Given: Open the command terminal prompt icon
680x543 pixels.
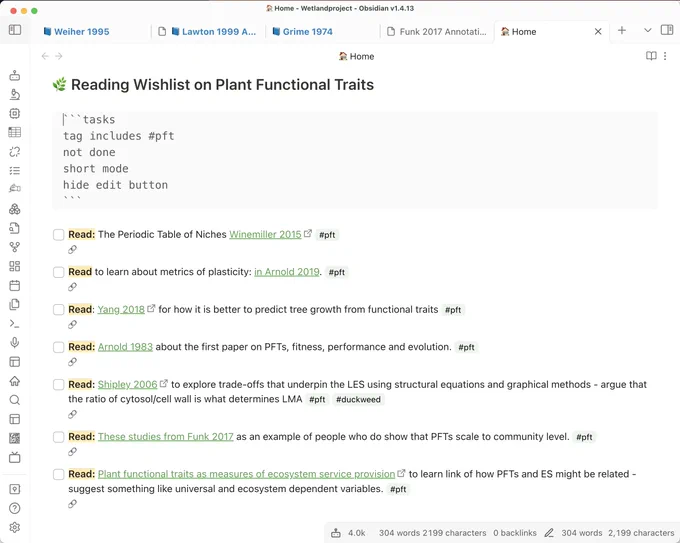Looking at the screenshot, I should pyautogui.click(x=15, y=324).
